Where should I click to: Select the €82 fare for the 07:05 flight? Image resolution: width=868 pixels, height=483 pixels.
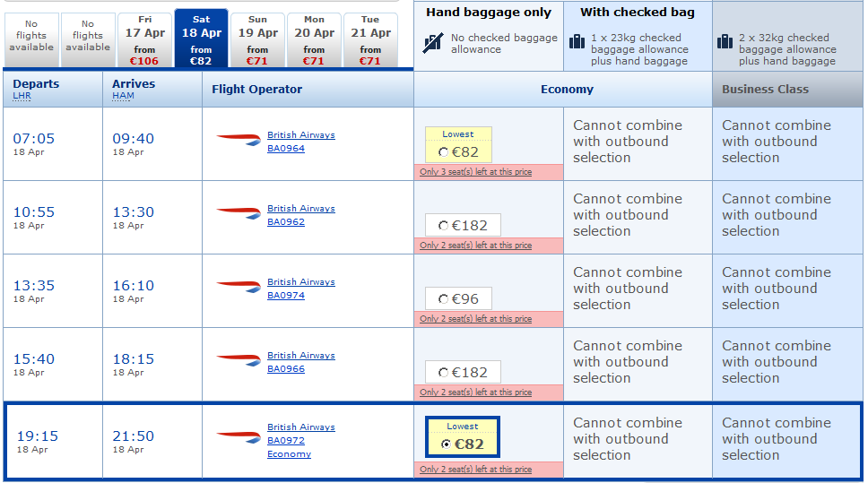[x=443, y=152]
